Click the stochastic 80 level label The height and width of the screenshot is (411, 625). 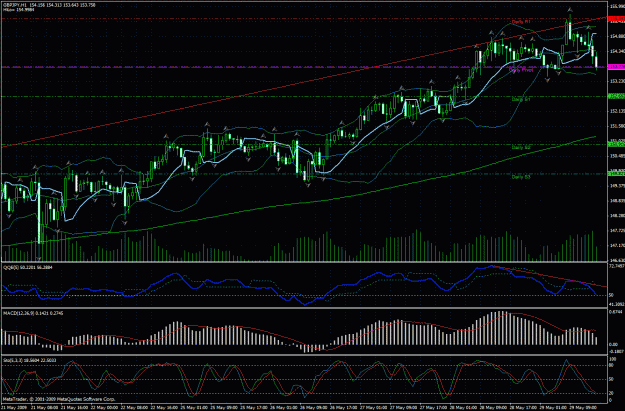611,365
